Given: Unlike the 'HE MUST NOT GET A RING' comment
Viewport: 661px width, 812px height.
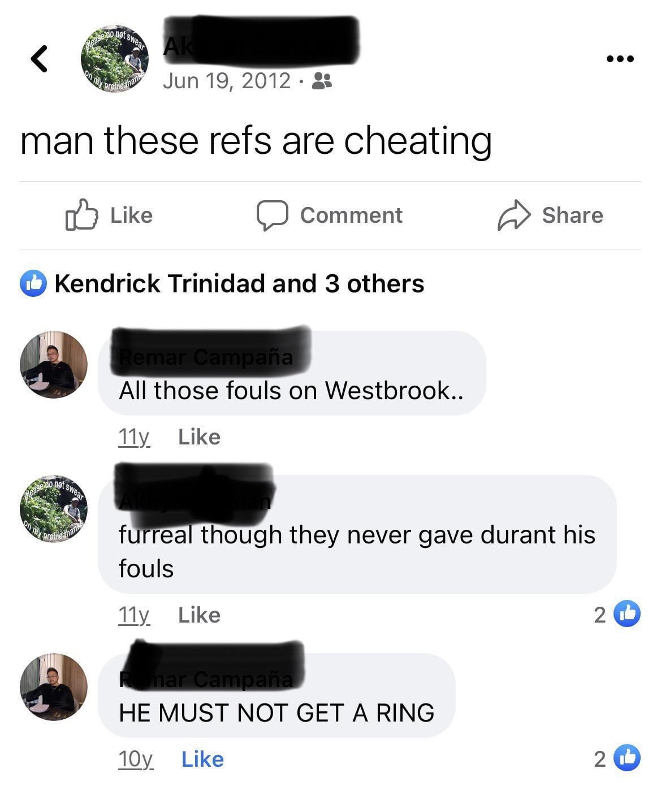Looking at the screenshot, I should 202,759.
